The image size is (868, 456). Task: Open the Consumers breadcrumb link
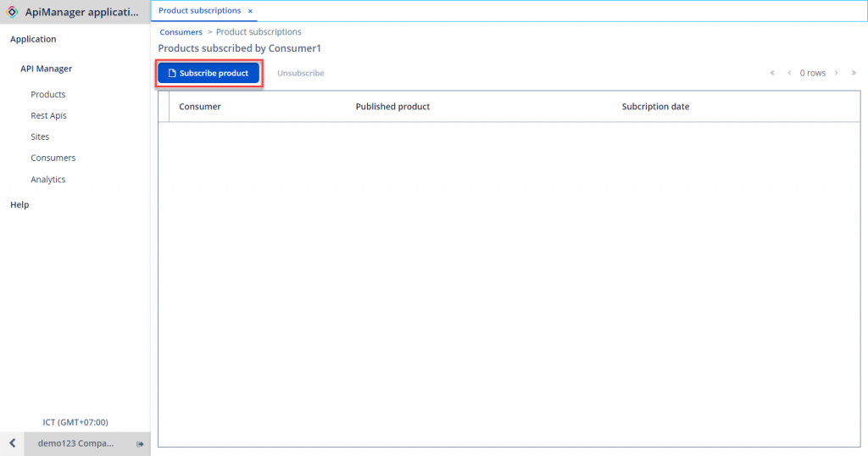tap(181, 32)
